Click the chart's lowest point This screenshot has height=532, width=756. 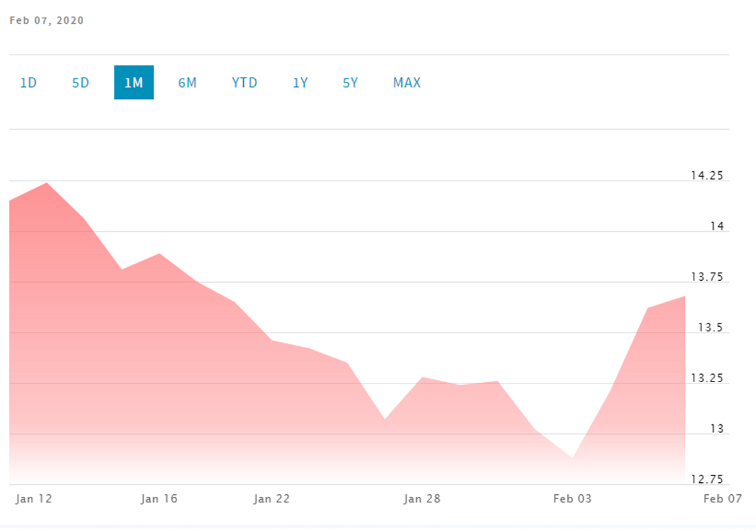coord(573,458)
